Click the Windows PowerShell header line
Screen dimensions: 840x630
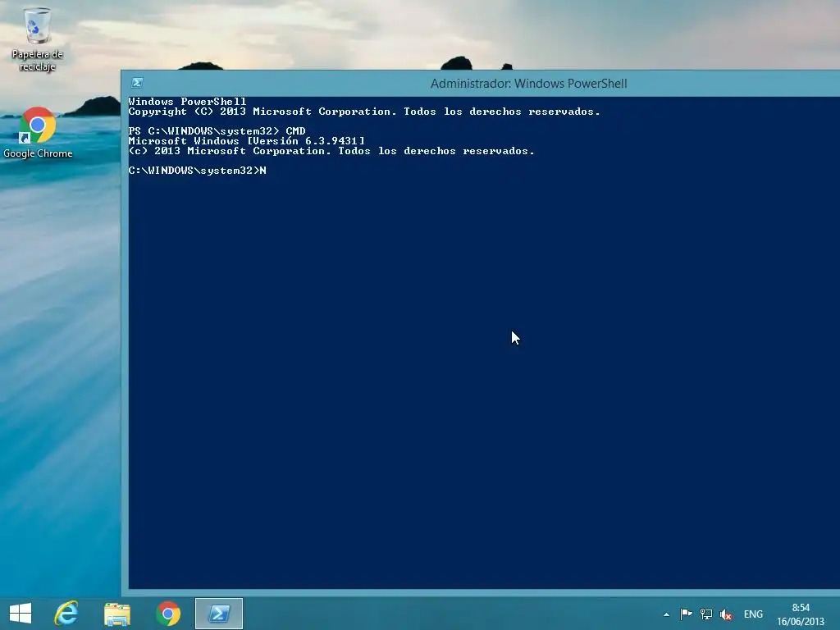coord(188,101)
